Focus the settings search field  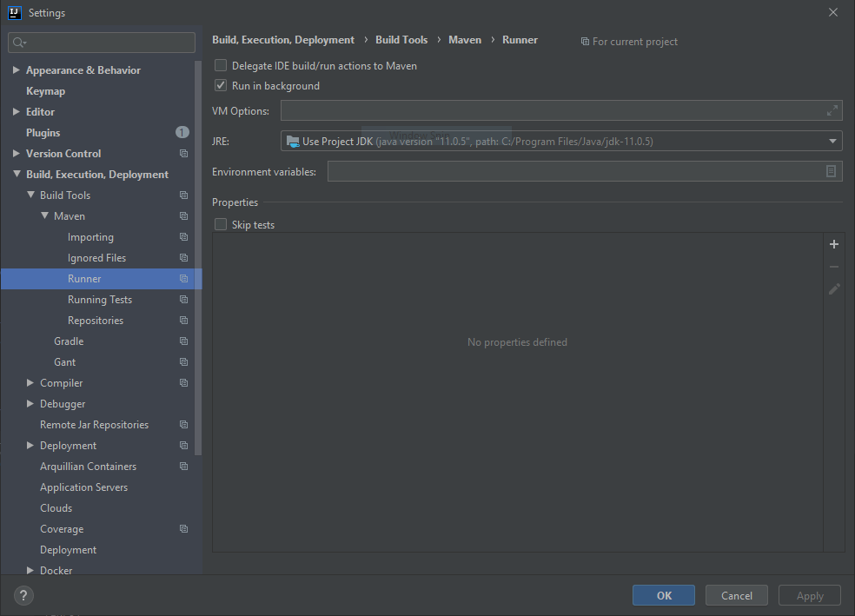tap(102, 43)
